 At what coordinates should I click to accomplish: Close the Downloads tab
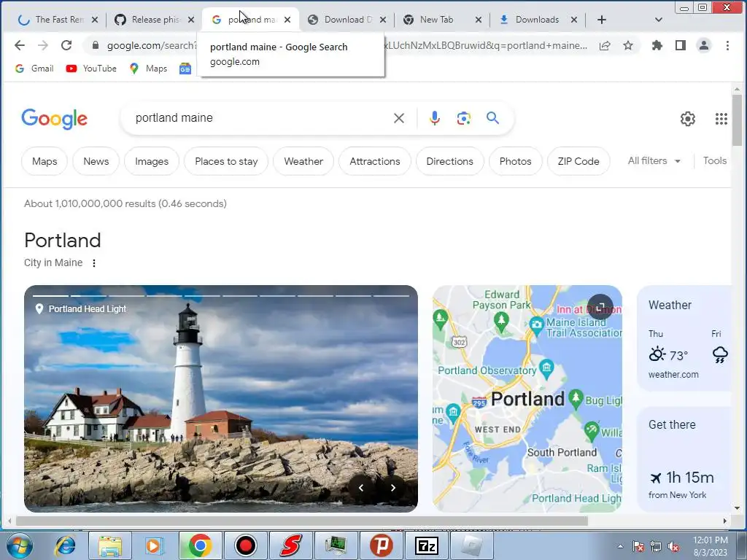[574, 20]
